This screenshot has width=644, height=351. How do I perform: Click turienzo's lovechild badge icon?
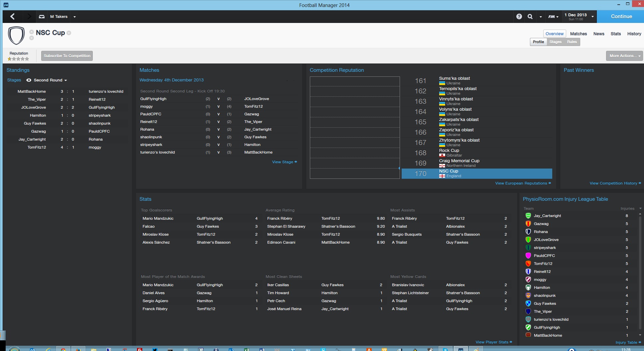(528, 319)
